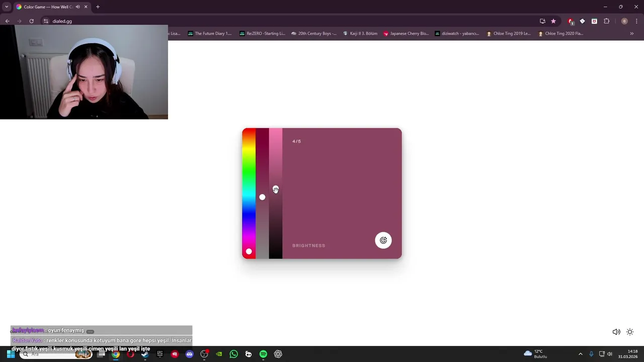Open 'Chloe Ting 2019 Le...' bookmark
Screen dimensions: 644x362
(508, 34)
